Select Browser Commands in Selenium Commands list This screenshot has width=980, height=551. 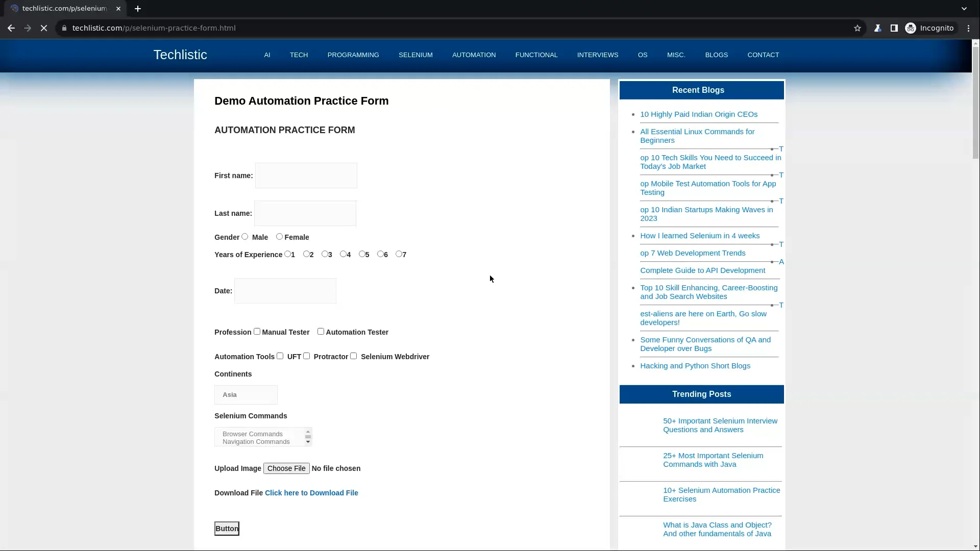(253, 434)
